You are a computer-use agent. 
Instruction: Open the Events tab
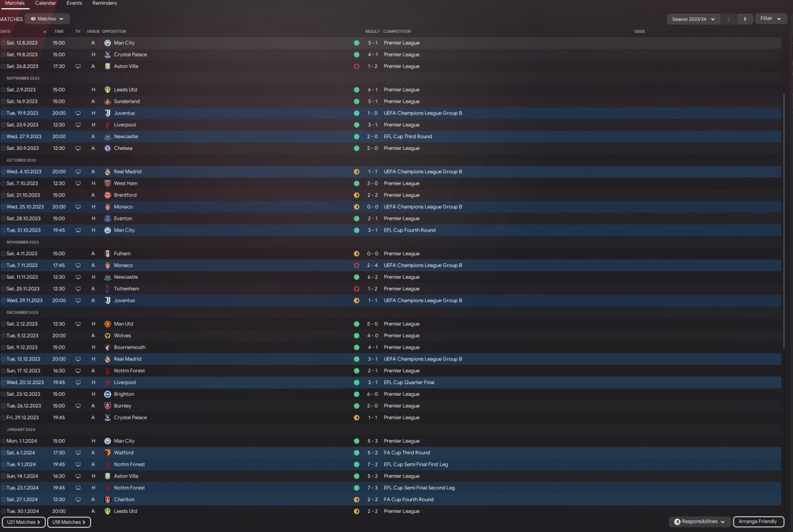(x=74, y=4)
